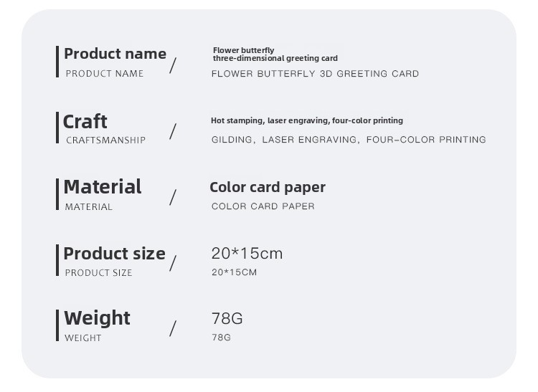Click the small '78G' caption below
This screenshot has height=392, width=538.
coord(222,338)
